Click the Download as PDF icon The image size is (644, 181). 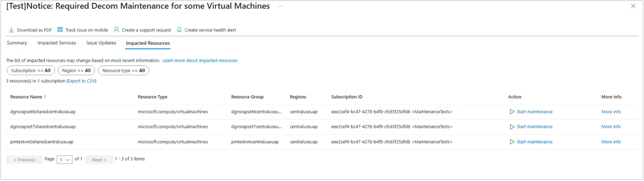11,30
